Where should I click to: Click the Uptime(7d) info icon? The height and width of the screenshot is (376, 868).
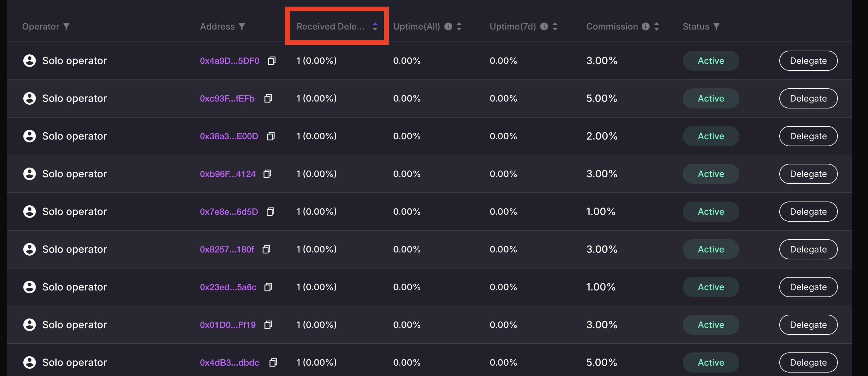point(544,26)
